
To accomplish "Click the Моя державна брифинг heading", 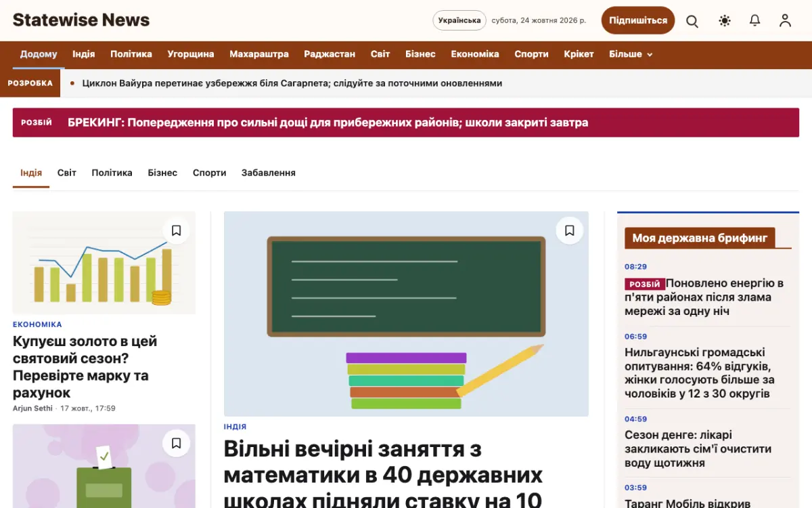I will 700,238.
